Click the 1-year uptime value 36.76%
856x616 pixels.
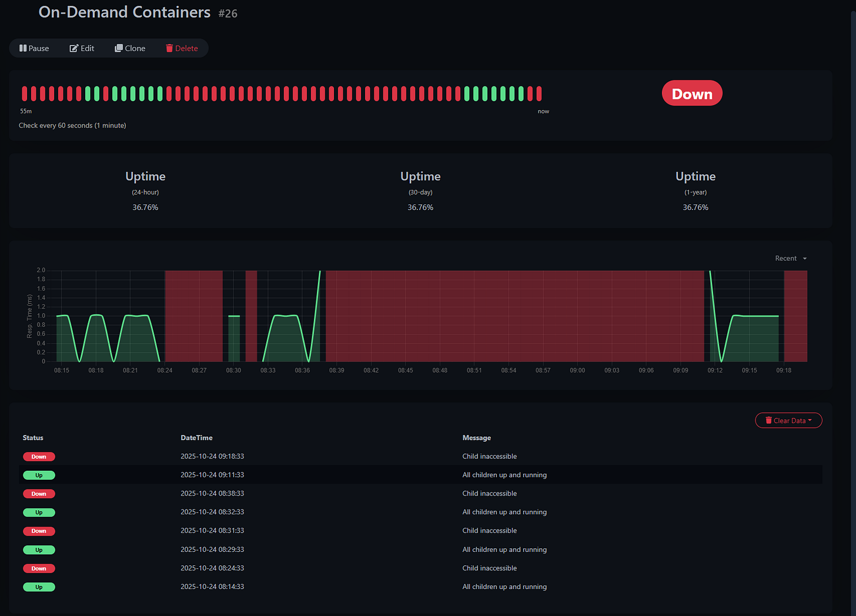click(695, 207)
